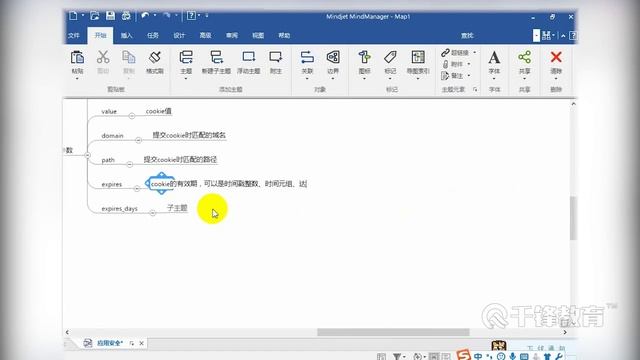The height and width of the screenshot is (360, 640).
Task: Switch to the Task (任务) ribbon tab
Action: coord(153,36)
